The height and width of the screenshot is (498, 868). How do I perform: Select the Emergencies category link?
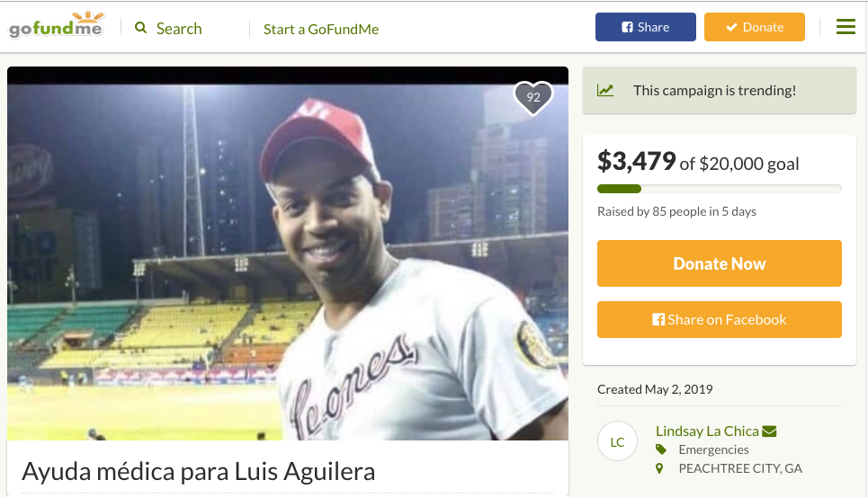[x=713, y=449]
